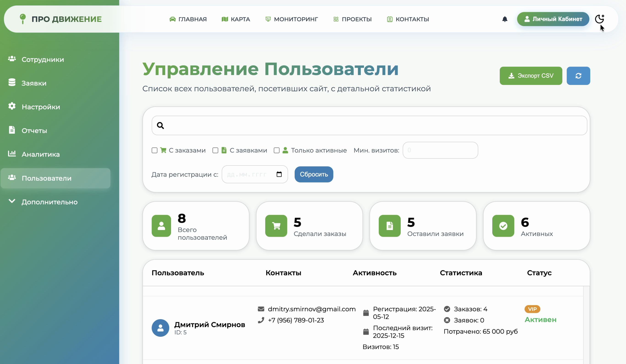Click the Отчеты document icon
The height and width of the screenshot is (364, 626).
point(12,130)
